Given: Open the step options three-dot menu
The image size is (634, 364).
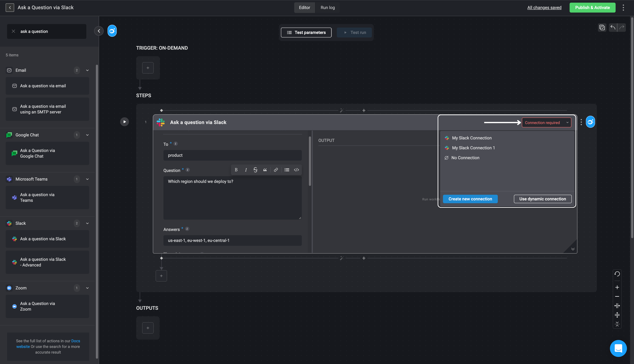Looking at the screenshot, I should tap(581, 122).
